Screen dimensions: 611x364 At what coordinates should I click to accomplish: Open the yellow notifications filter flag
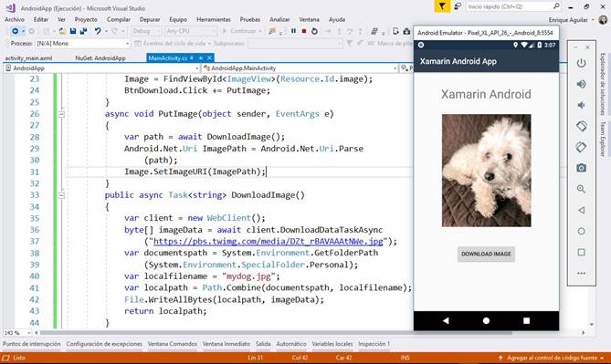tap(442, 6)
